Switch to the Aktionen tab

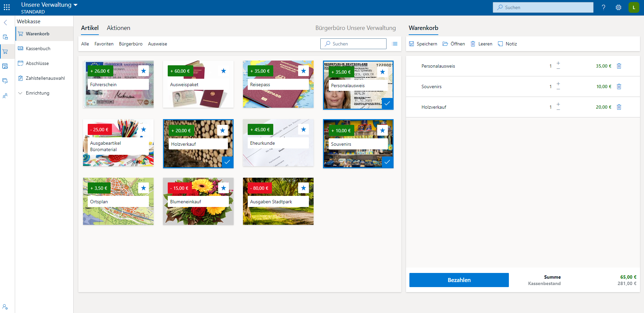(118, 28)
